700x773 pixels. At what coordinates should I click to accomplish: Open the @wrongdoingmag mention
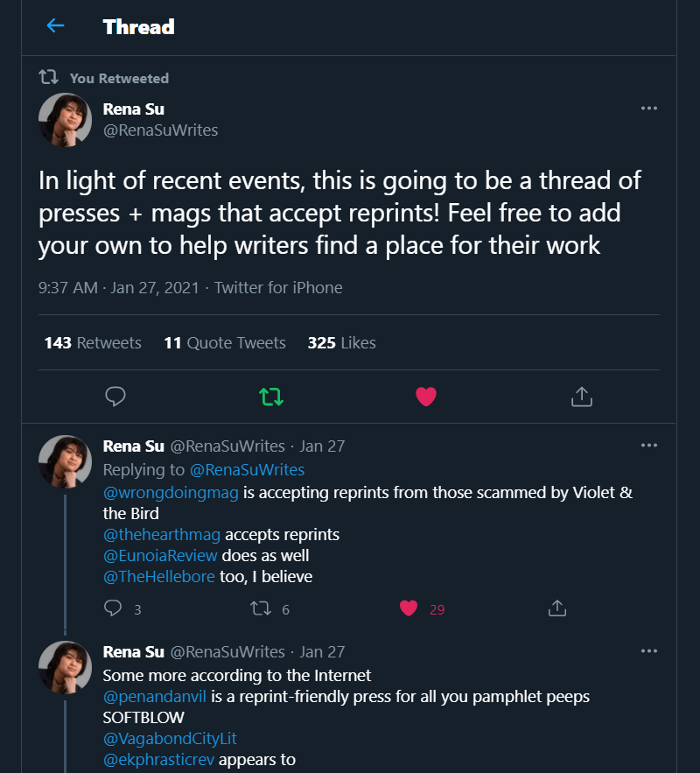(171, 493)
